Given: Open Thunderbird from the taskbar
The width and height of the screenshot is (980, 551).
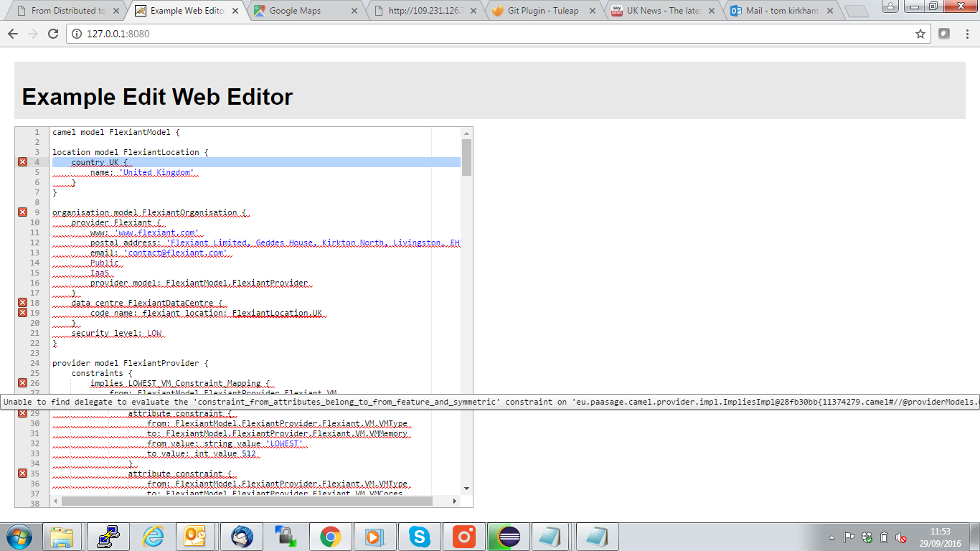Looking at the screenshot, I should 242,537.
